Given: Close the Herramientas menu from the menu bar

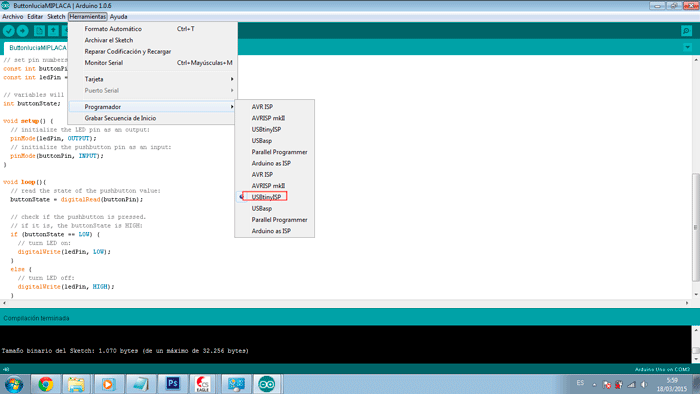Looking at the screenshot, I should click(x=88, y=17).
